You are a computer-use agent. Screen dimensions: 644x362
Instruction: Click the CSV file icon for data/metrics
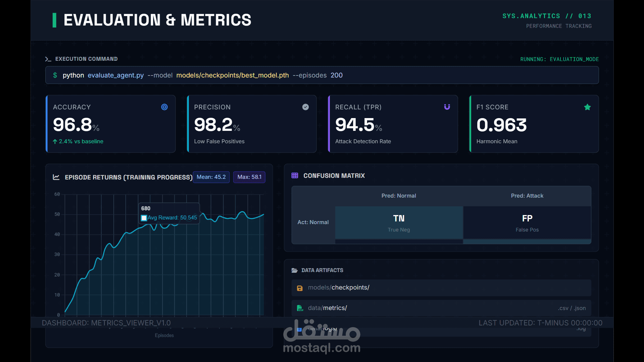click(300, 308)
